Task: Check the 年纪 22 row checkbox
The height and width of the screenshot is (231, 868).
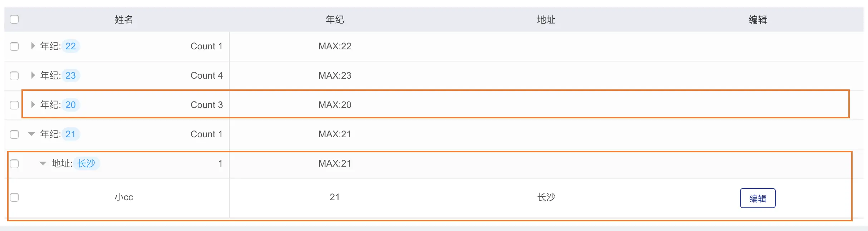Action: [14, 46]
